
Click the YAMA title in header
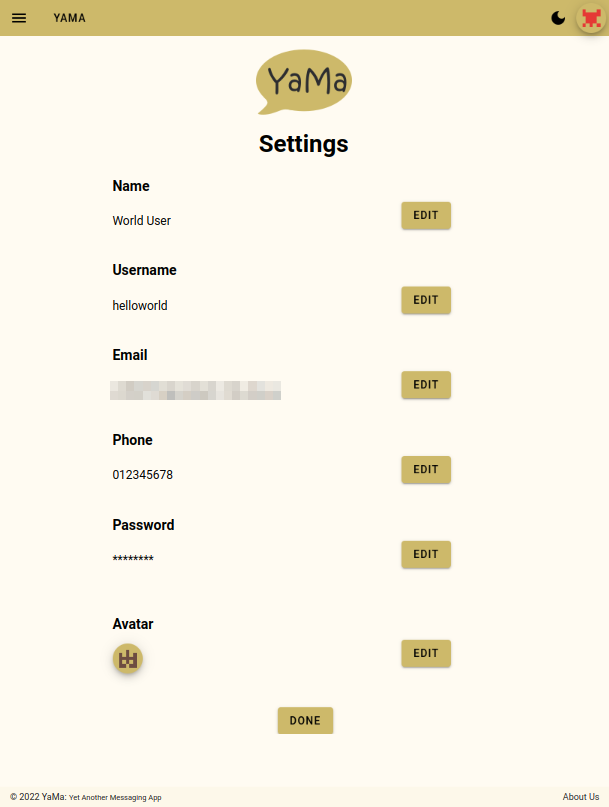[70, 18]
